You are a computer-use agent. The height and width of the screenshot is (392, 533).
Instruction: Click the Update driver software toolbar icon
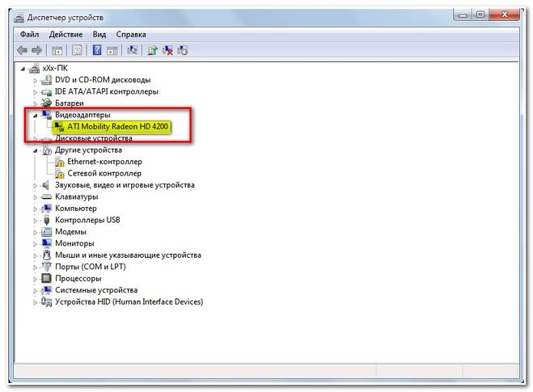click(x=152, y=50)
